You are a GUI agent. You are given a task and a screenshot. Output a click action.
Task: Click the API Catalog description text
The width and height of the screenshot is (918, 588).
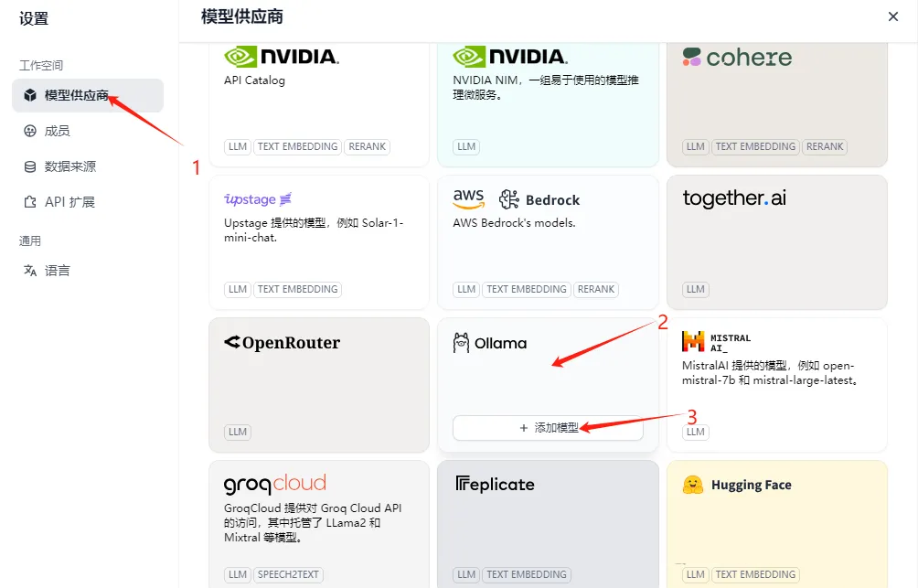(x=255, y=80)
